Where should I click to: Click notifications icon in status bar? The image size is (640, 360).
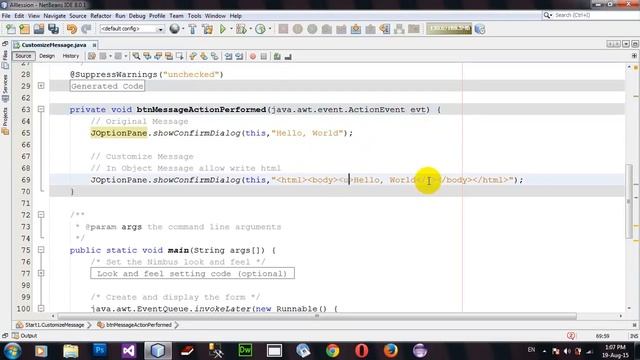click(x=571, y=336)
